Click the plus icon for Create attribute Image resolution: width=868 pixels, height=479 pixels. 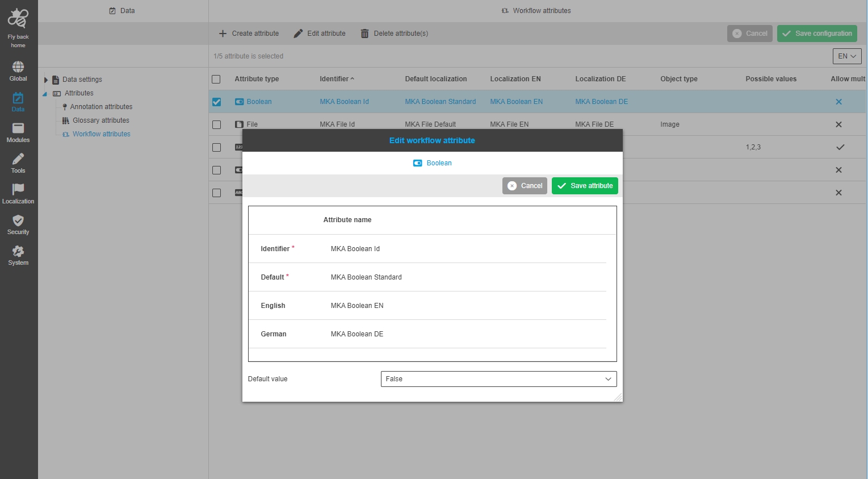pos(223,34)
